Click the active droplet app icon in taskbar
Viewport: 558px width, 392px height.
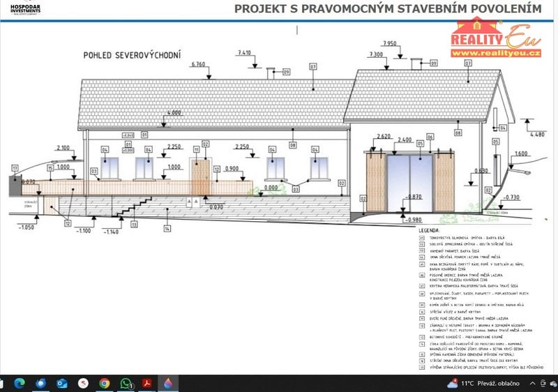coord(168,383)
